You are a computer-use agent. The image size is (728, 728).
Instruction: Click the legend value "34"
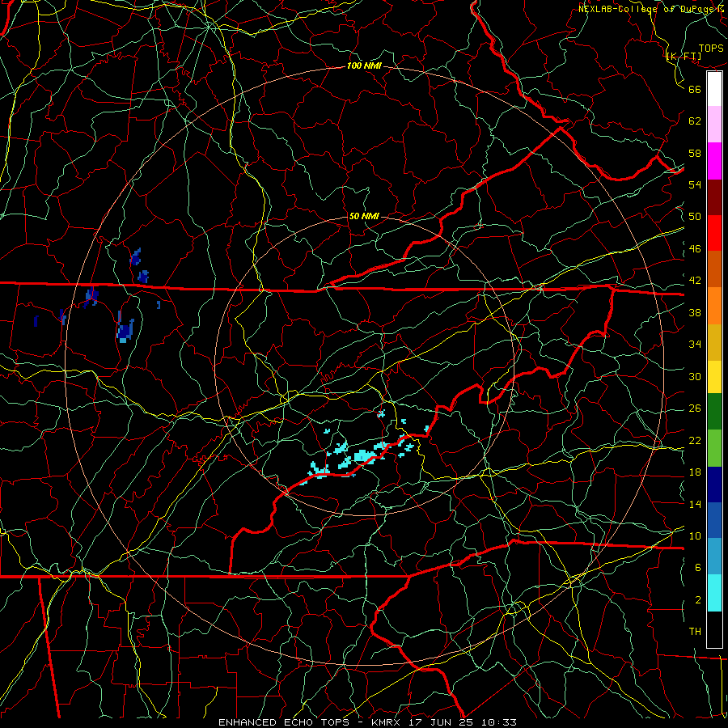tap(695, 345)
